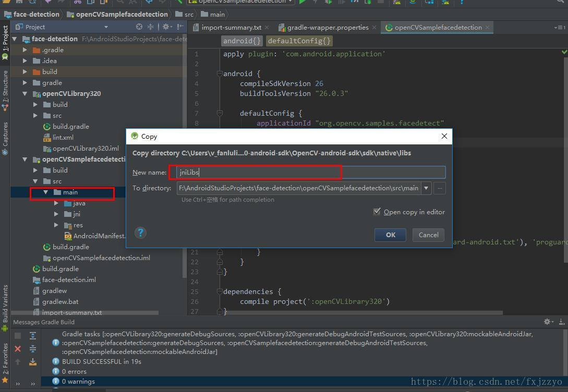Hide the Project panel with the hide icon
The height and width of the screenshot is (392, 568).
point(180,27)
